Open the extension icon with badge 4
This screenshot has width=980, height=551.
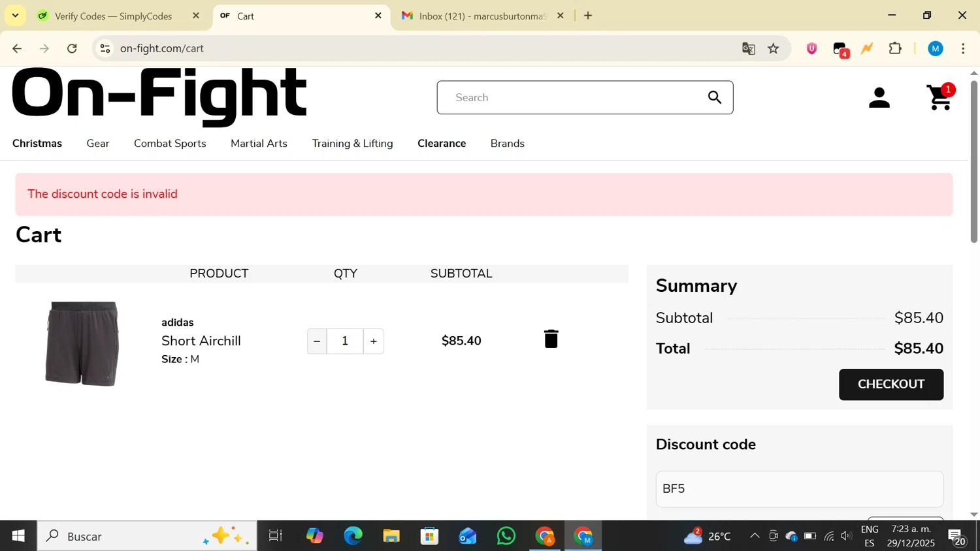point(841,50)
